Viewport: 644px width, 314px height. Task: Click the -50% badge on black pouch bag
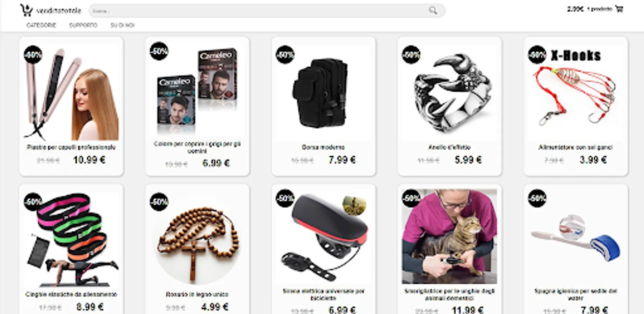285,55
